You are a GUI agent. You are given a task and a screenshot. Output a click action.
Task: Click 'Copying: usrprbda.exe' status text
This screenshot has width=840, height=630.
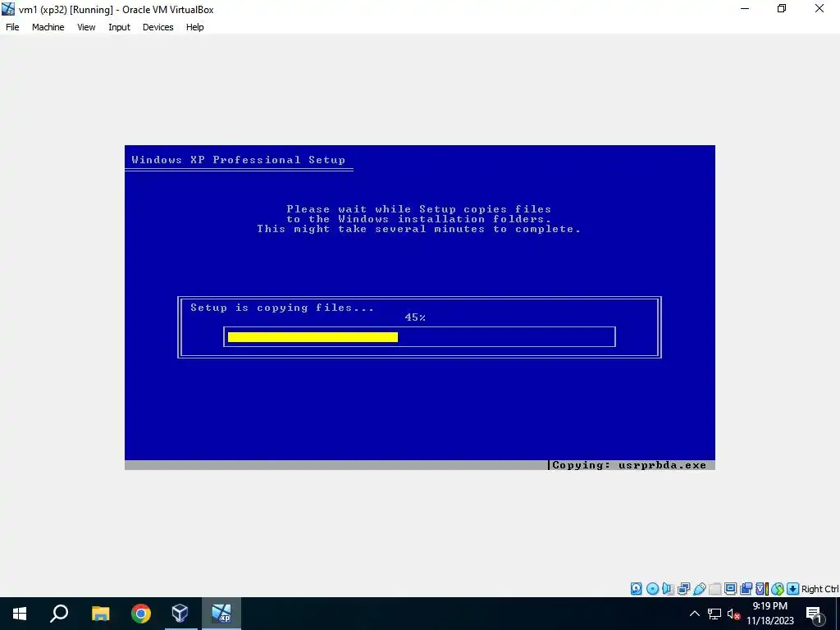(x=629, y=465)
